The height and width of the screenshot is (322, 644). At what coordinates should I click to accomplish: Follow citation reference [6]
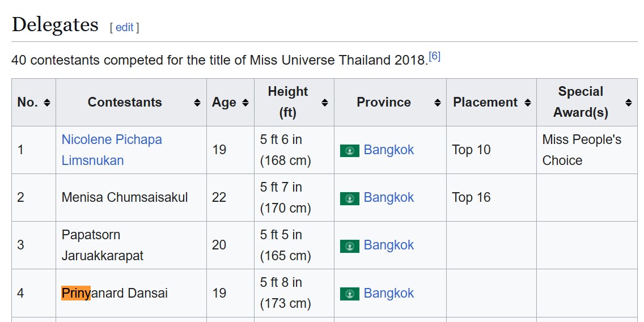(x=434, y=56)
